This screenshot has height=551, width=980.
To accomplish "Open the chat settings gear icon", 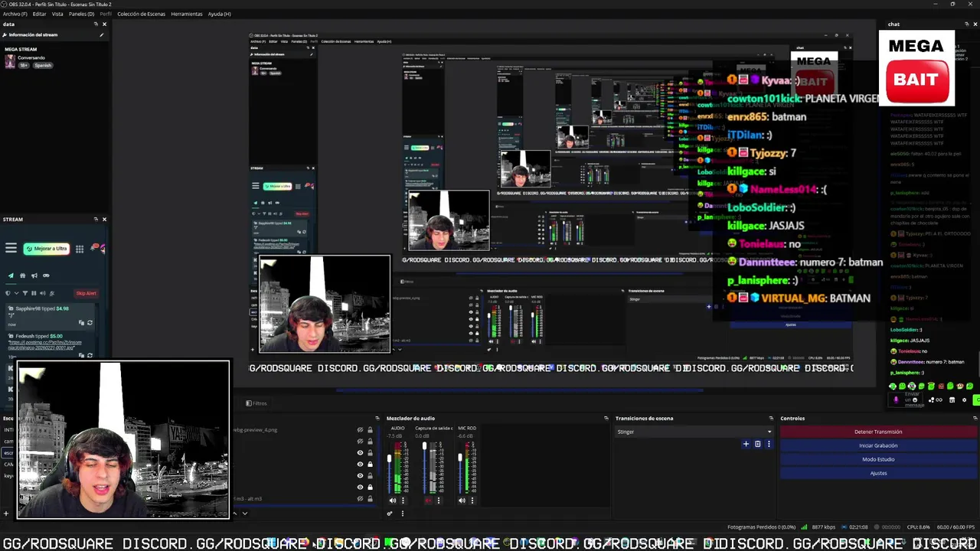I will pyautogui.click(x=964, y=400).
